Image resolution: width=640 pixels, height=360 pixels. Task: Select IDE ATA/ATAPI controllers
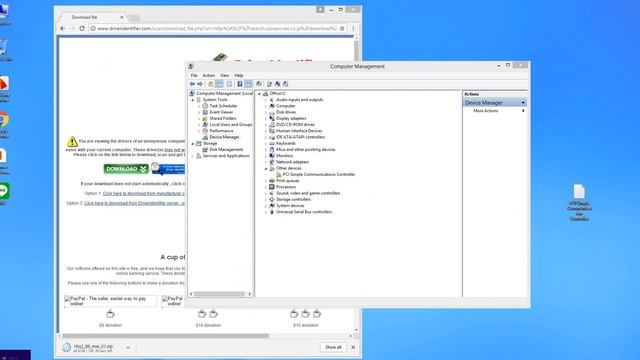tap(300, 137)
